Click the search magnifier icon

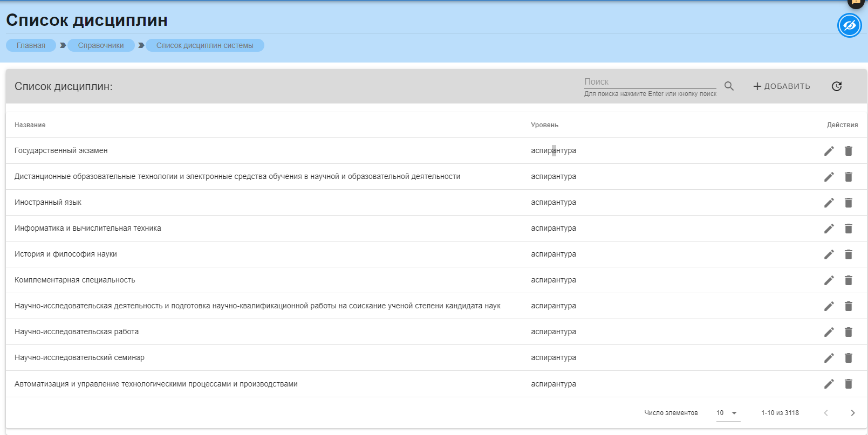pyautogui.click(x=729, y=86)
